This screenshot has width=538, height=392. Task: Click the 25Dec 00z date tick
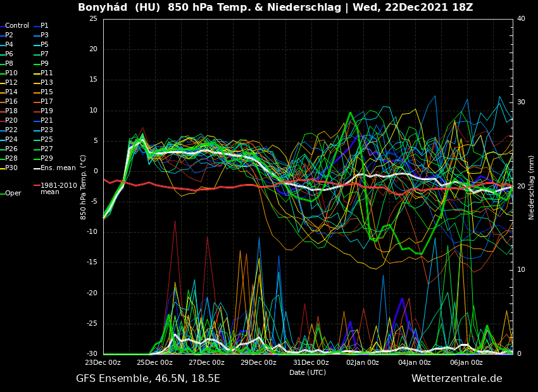click(154, 363)
